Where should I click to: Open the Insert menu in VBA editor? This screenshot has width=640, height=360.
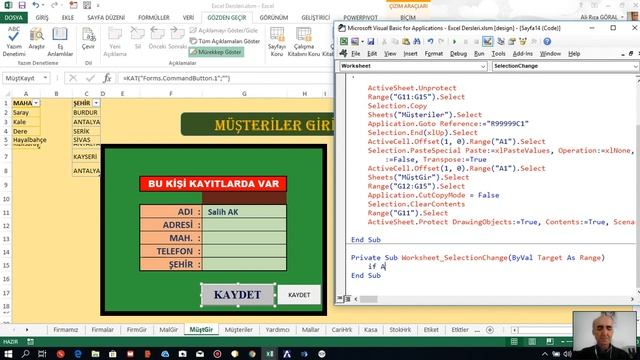click(410, 54)
